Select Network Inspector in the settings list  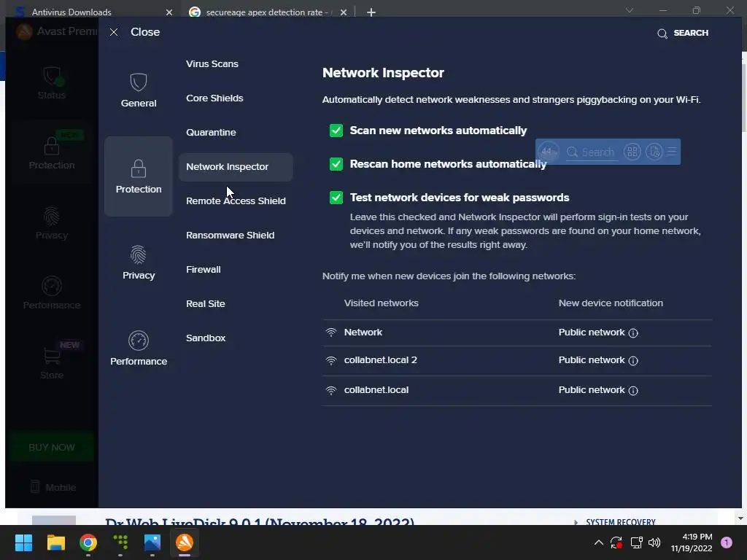coord(236,167)
